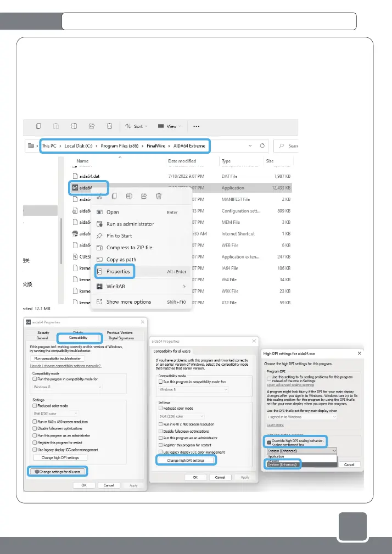
Task: Open Advanced scaling settings link
Action: (290, 385)
